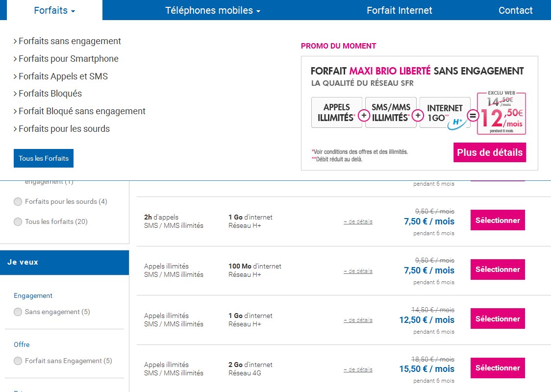Click Sélectionner for 2h d'appels plan
This screenshot has width=551, height=392.
pos(497,220)
